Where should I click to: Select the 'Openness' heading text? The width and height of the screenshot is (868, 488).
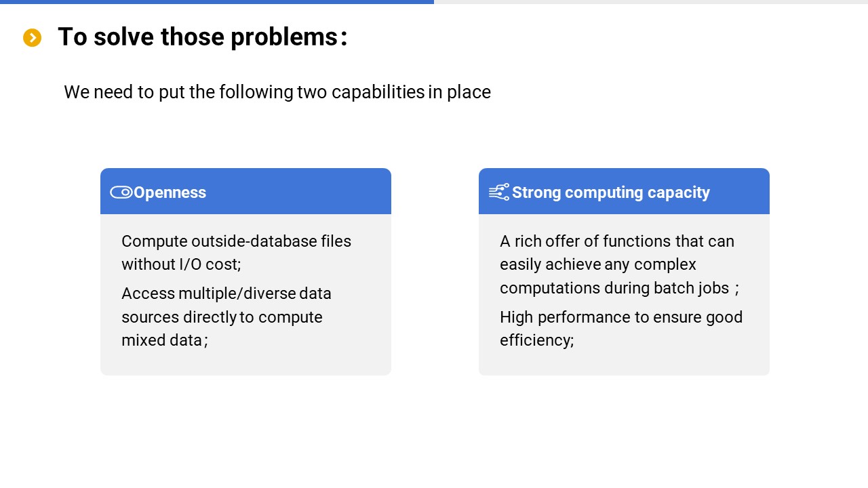[x=170, y=192]
